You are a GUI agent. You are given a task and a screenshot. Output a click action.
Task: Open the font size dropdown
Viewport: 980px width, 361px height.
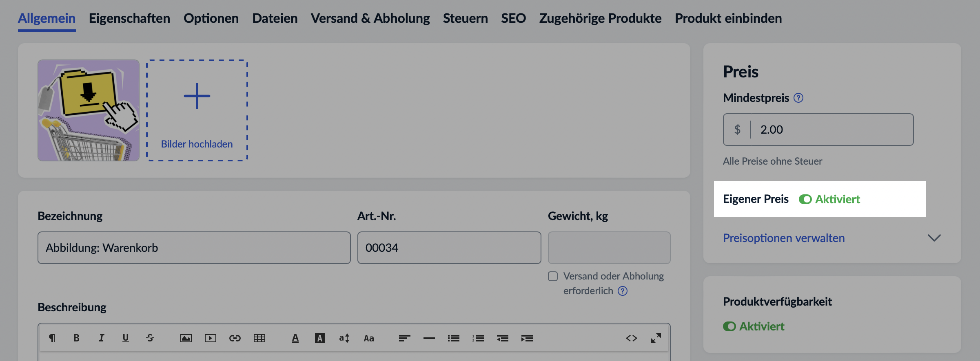(344, 338)
